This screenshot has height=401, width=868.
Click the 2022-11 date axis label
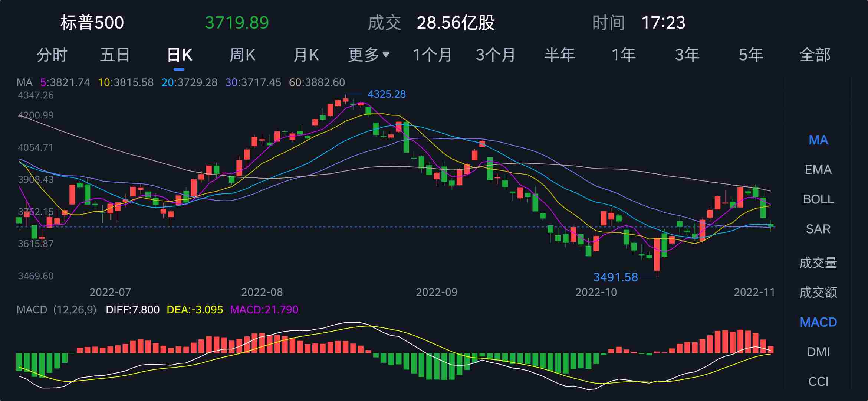tap(754, 292)
